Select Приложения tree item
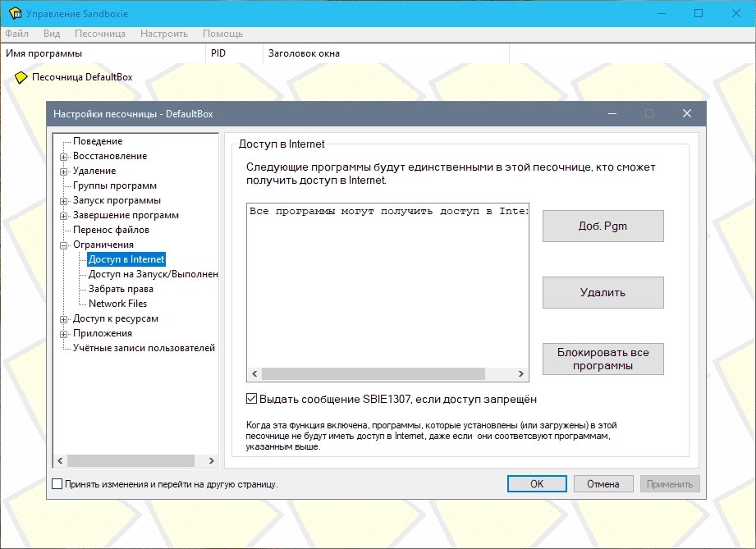756x549 pixels. [x=103, y=333]
